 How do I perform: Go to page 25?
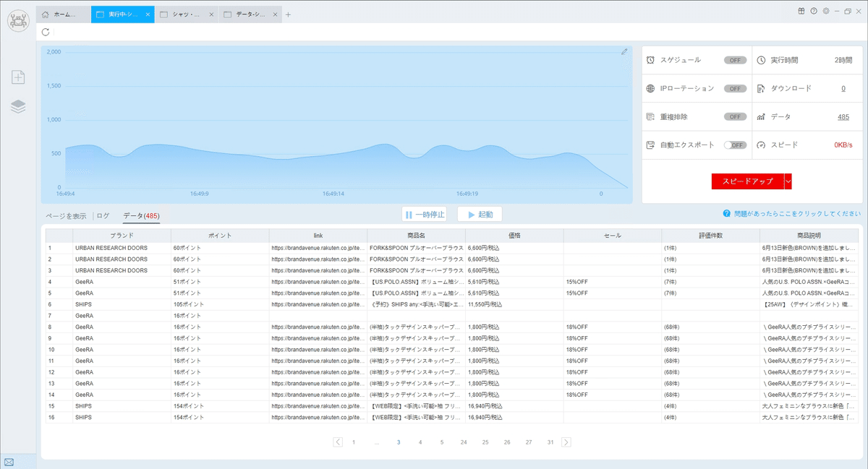485,442
